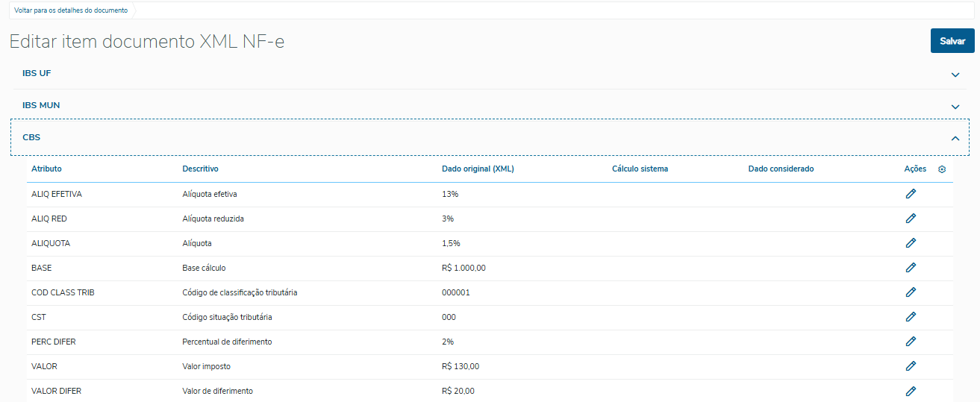Click the Salvar button
This screenshot has height=402, width=980.
tap(952, 41)
